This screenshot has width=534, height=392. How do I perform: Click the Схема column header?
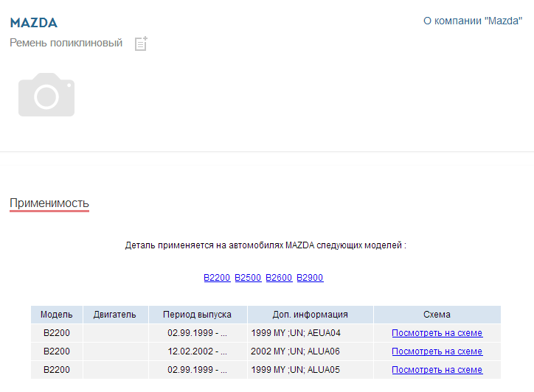point(437,315)
